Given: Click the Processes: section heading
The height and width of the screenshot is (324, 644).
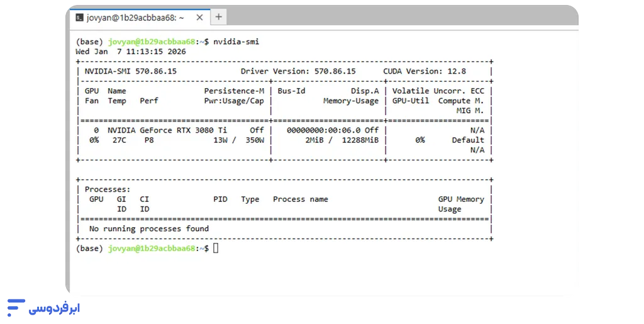Looking at the screenshot, I should 108,189.
